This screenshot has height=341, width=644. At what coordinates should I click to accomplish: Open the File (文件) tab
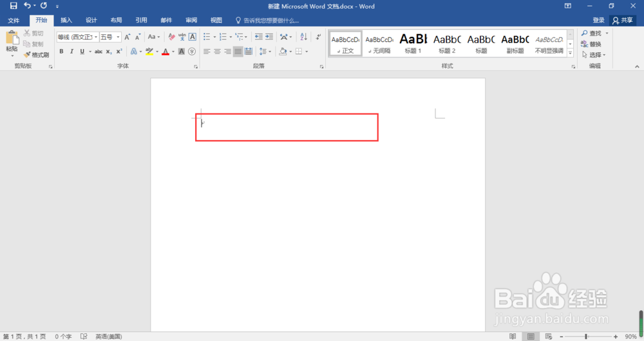pos(14,20)
